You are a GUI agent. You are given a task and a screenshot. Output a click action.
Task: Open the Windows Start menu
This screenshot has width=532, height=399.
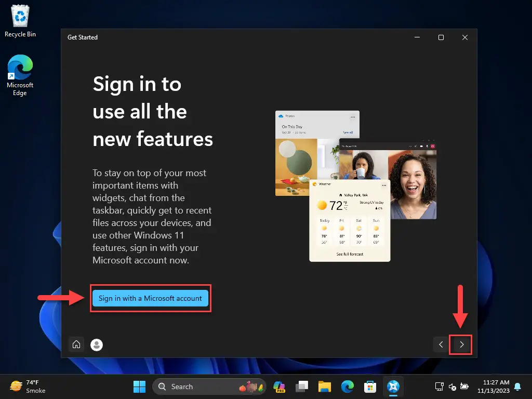[x=139, y=387]
